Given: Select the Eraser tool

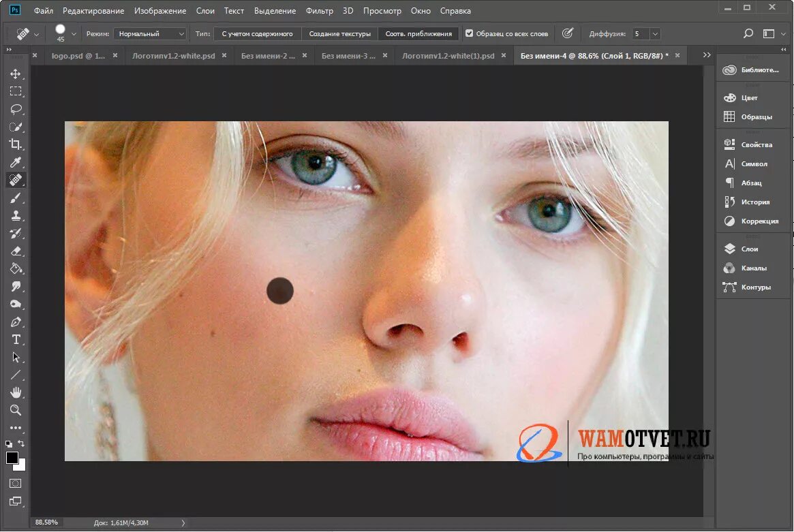Looking at the screenshot, I should [16, 251].
